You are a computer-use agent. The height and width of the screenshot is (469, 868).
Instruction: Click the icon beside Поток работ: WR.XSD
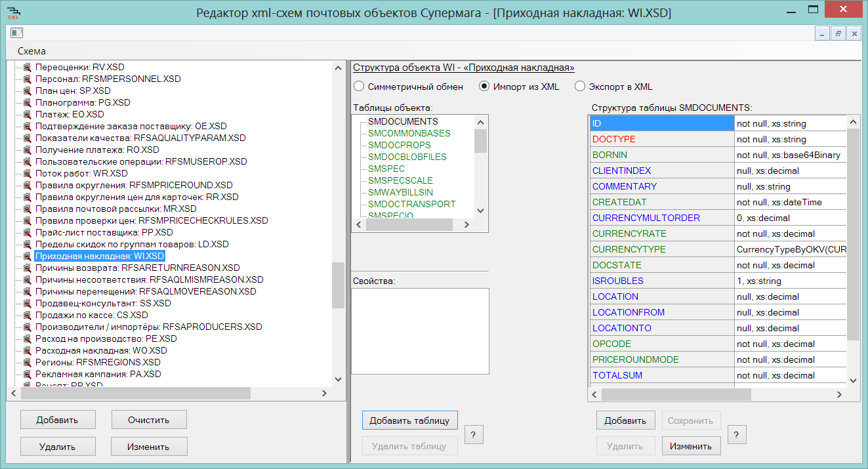(28, 173)
